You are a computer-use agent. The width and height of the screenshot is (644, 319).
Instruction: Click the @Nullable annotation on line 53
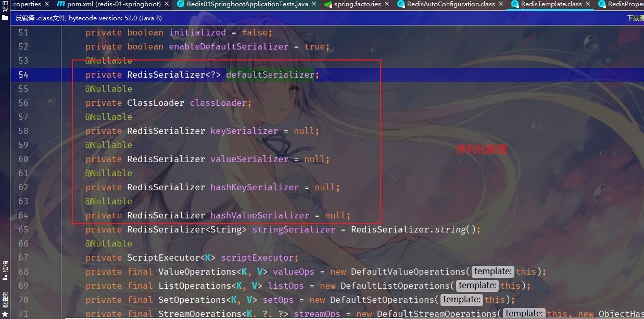(109, 60)
